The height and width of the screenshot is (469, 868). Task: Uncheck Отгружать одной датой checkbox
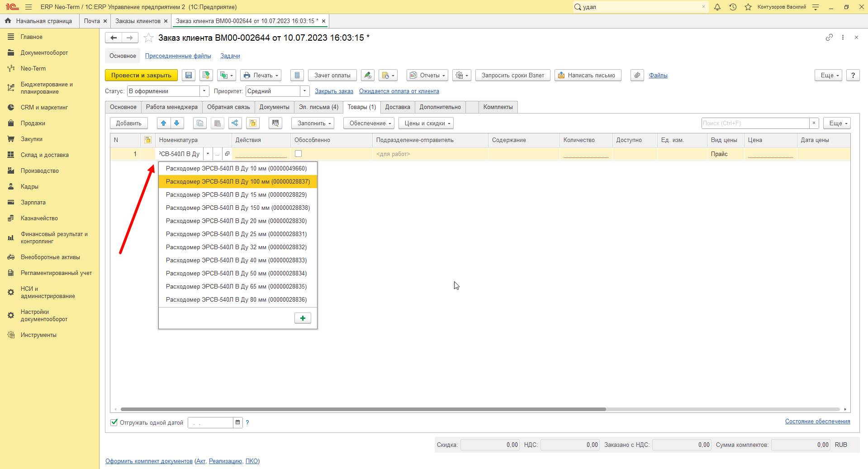click(114, 422)
